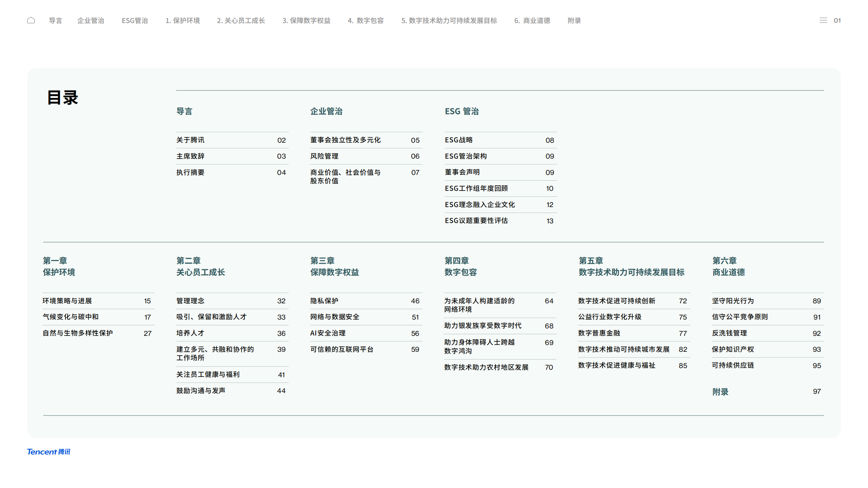The image size is (868, 488).
Task: Open the 关于腾讯 contents entry
Action: 190,140
